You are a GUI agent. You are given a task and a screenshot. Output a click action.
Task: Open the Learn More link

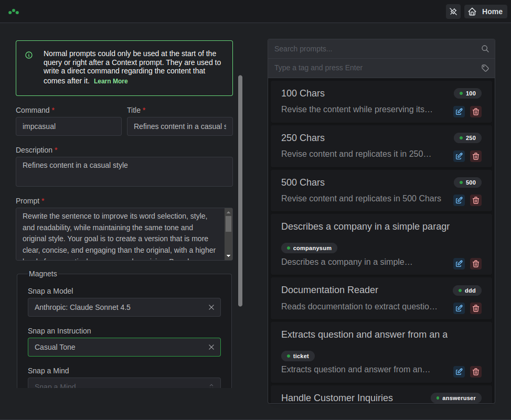click(x=111, y=81)
